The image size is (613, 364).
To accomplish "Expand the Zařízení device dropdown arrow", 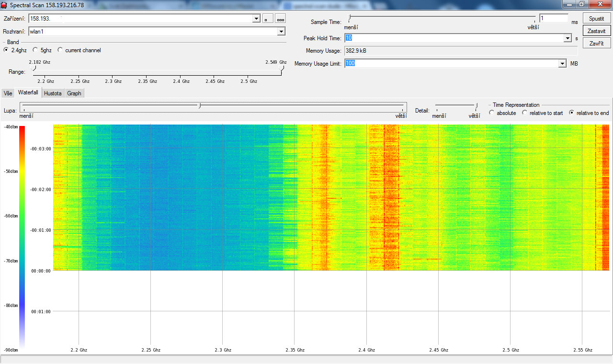I will pos(256,19).
